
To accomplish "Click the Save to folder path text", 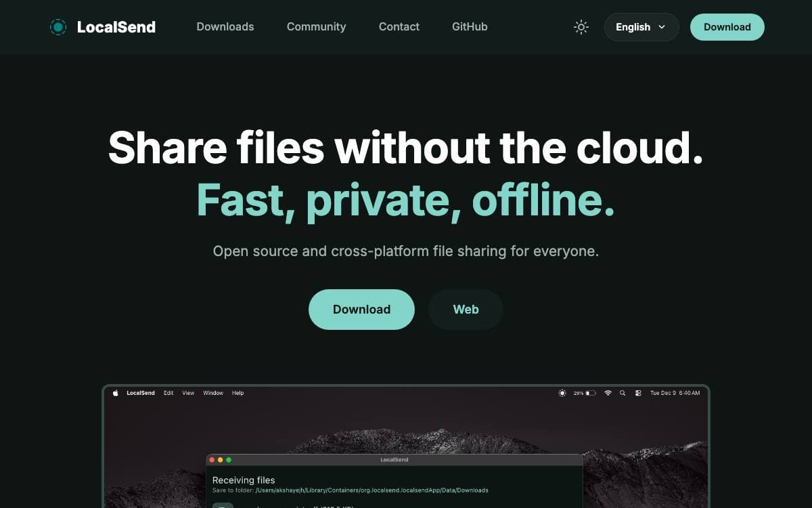I will click(351, 490).
